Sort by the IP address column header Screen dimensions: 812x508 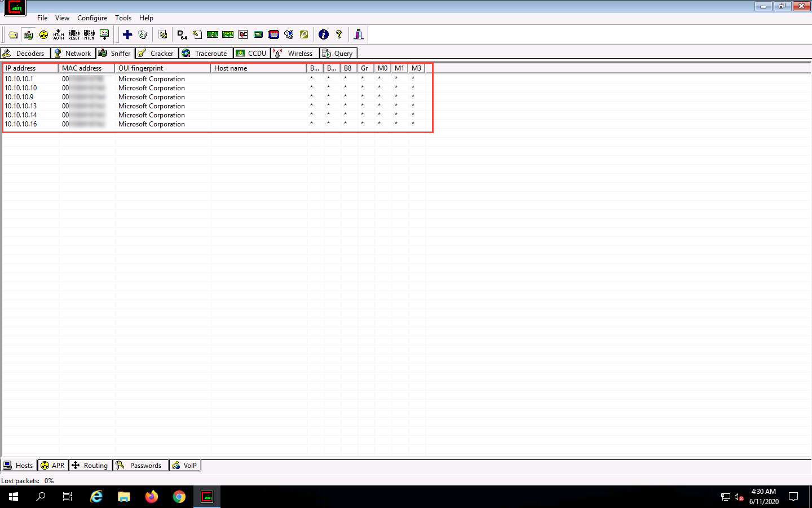(x=30, y=68)
